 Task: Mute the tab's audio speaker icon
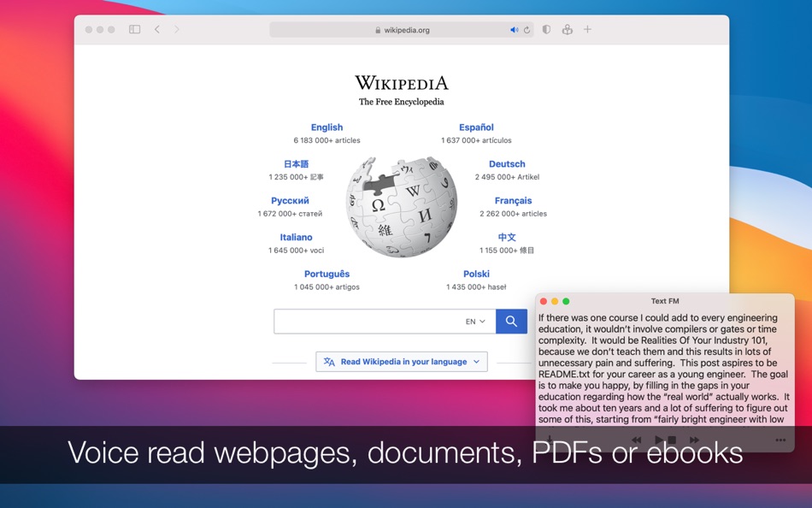[514, 30]
